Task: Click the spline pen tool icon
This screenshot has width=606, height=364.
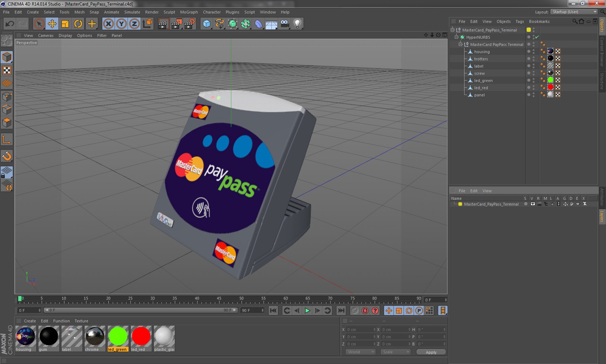Action: pyautogui.click(x=220, y=24)
